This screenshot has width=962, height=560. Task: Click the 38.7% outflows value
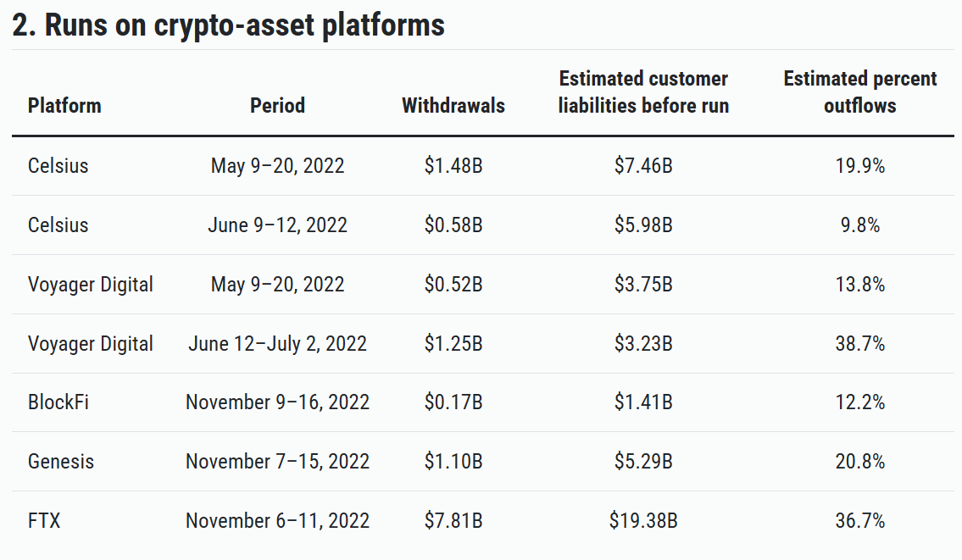click(x=859, y=344)
